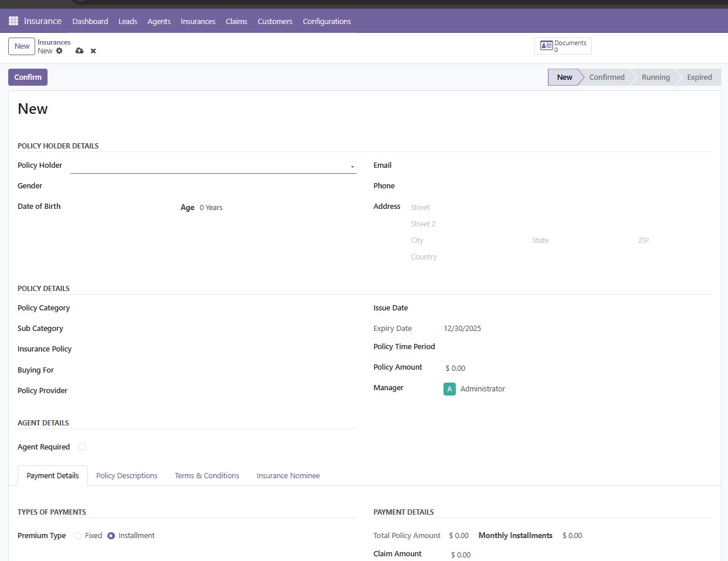Discard changes with the X icon
This screenshot has width=728, height=561.
[x=93, y=51]
